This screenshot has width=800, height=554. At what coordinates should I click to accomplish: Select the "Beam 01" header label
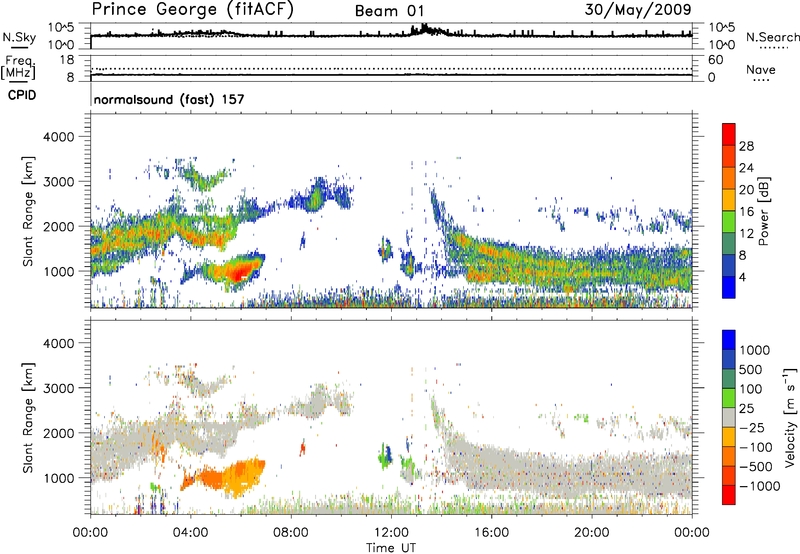pos(389,11)
